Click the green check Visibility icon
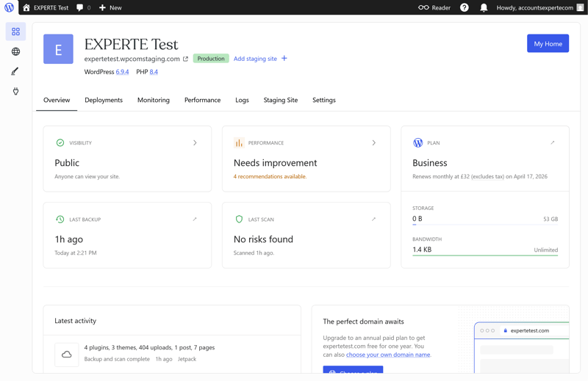The height and width of the screenshot is (381, 588). coord(60,142)
